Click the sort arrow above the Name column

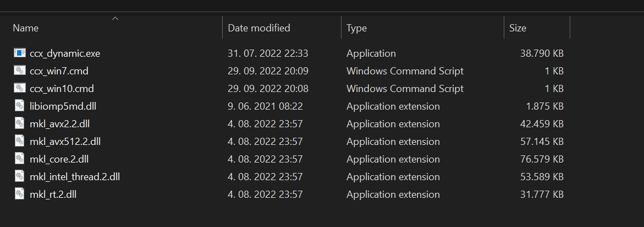pyautogui.click(x=115, y=19)
